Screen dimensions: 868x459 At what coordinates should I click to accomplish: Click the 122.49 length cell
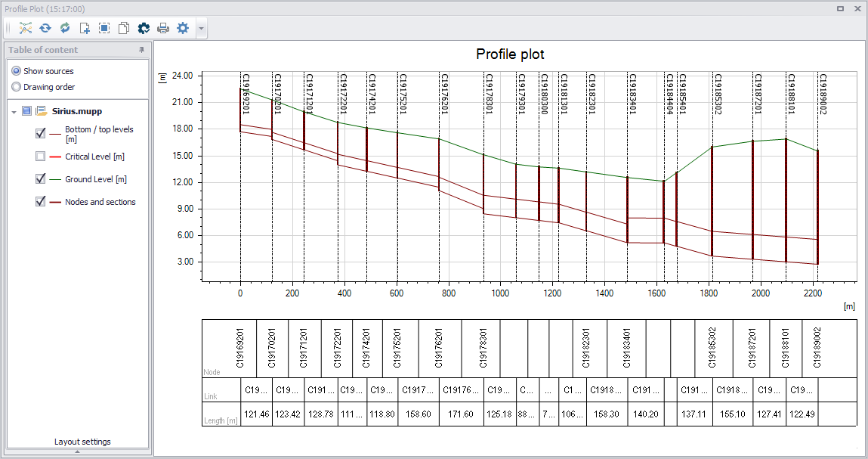coord(802,414)
